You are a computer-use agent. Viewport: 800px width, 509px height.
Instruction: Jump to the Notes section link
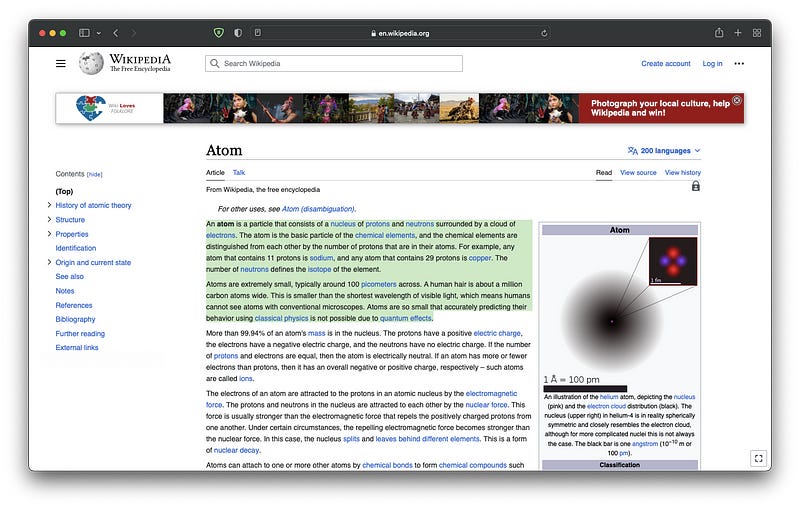coord(65,291)
